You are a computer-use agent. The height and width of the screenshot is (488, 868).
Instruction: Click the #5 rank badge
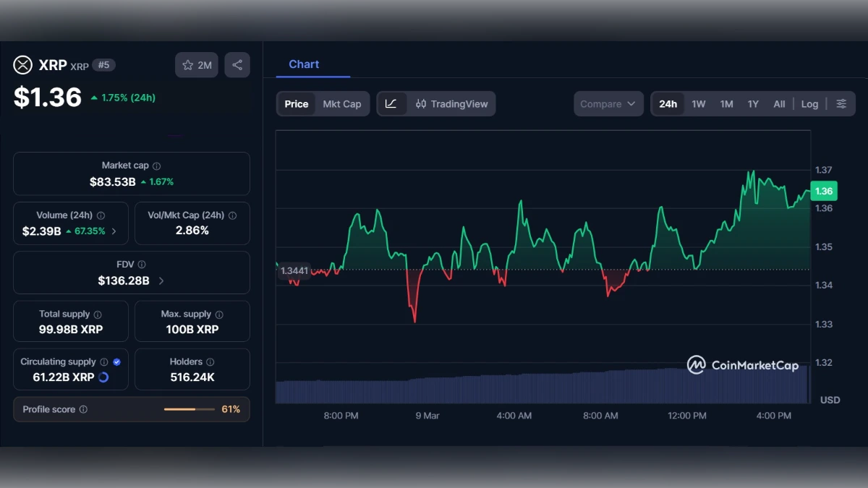(103, 65)
